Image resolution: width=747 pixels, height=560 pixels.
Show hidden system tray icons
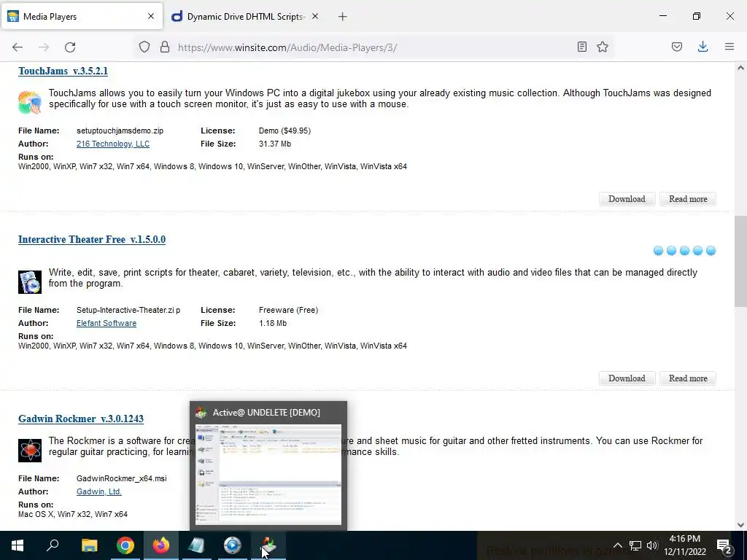[x=617, y=545]
